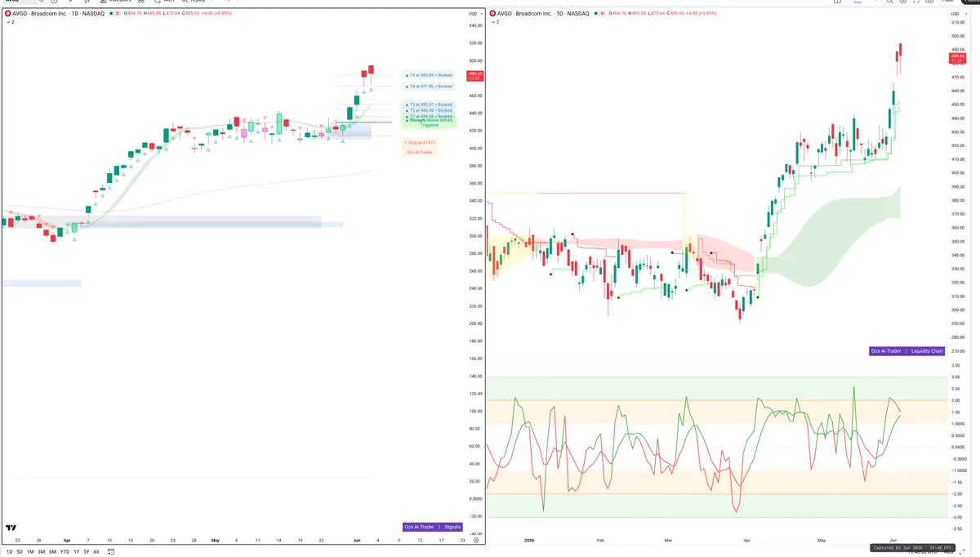The width and height of the screenshot is (980, 557).
Task: Open USD currency dropdown on the left chart
Action: coord(474,14)
